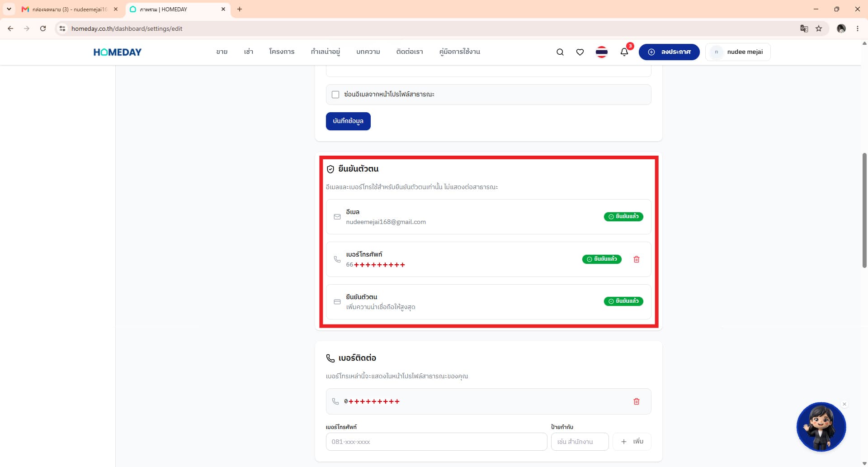Image resolution: width=868 pixels, height=467 pixels.
Task: Click the ยืนยันตัวตน section heading
Action: (x=359, y=169)
